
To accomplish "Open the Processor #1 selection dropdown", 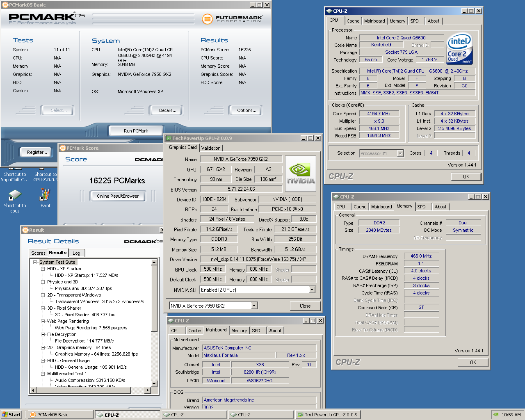I will point(400,153).
